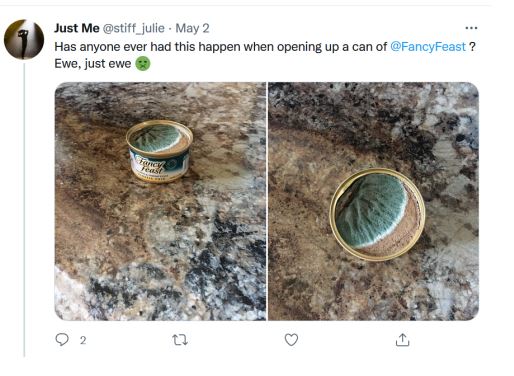The height and width of the screenshot is (376, 514).
Task: Click the Just Me display name
Action: pos(77,28)
